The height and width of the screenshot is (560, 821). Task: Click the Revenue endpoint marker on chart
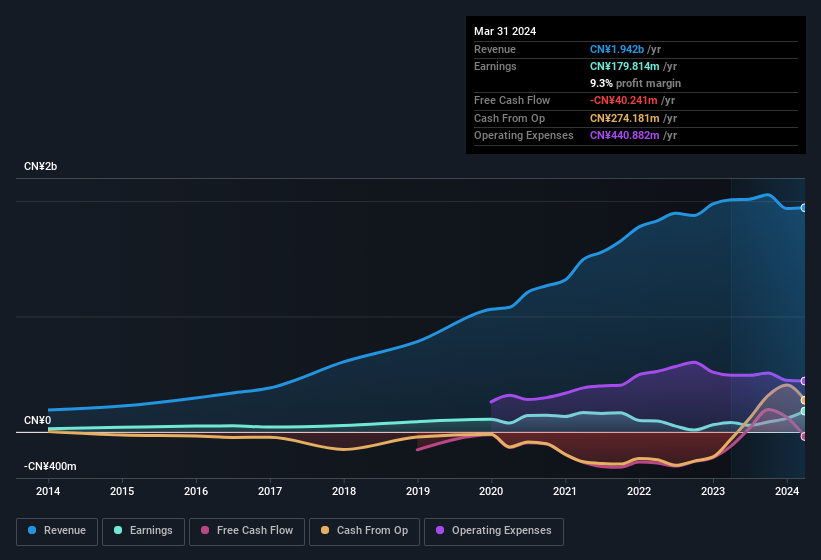point(804,208)
